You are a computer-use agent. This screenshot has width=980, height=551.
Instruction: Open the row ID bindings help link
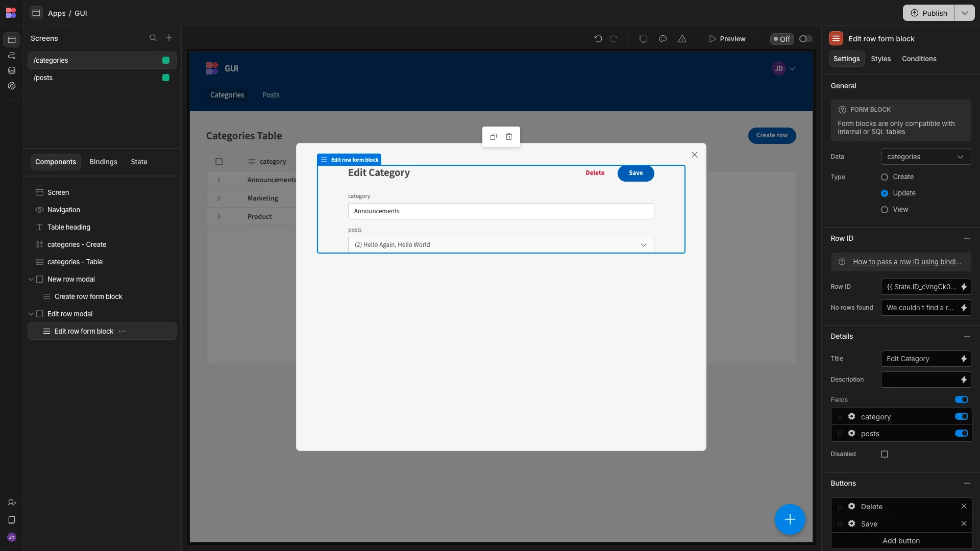[906, 262]
